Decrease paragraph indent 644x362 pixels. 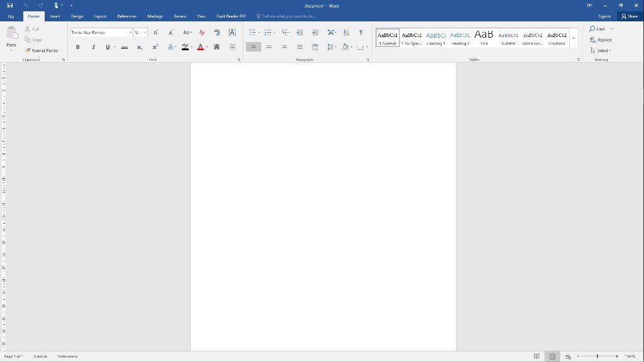coord(300,33)
